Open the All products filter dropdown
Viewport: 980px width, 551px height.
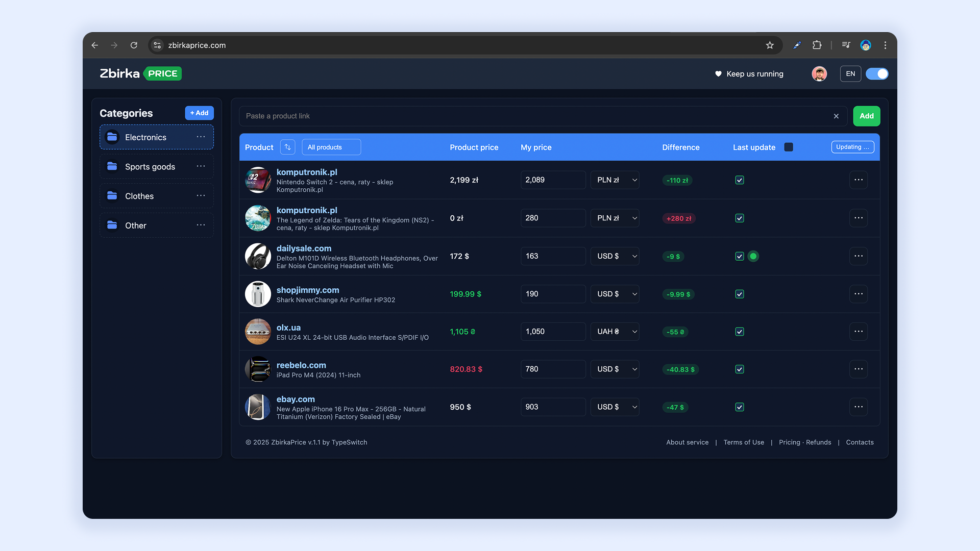click(x=331, y=147)
